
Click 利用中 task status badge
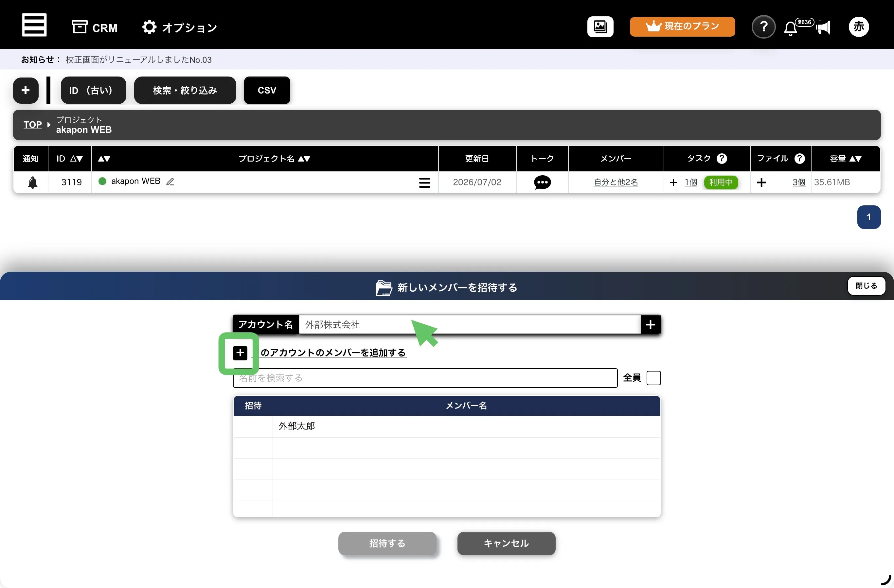point(721,182)
